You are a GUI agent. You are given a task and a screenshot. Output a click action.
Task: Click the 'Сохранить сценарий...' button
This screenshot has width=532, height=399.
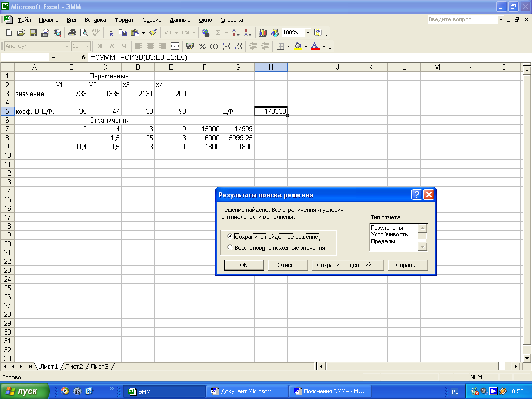(x=348, y=265)
